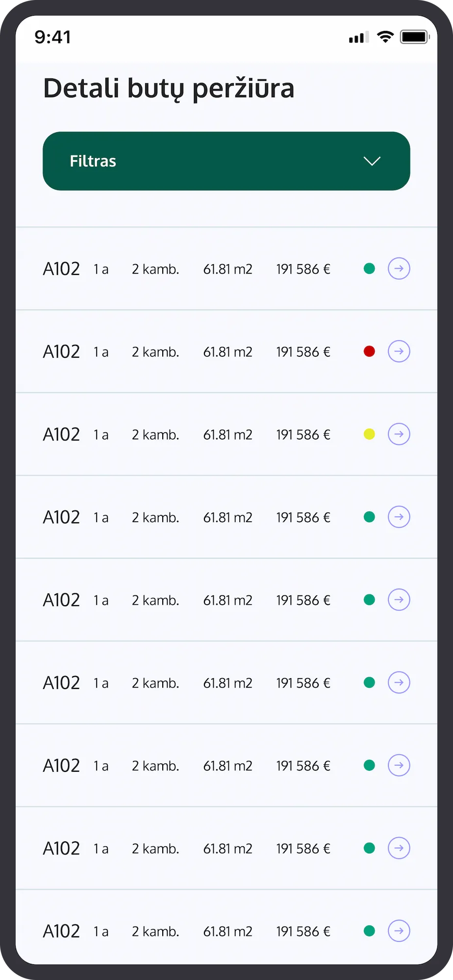Screen dimensions: 453x980
Task: Open arrow icon in the seventh apartment row
Action: tap(399, 765)
